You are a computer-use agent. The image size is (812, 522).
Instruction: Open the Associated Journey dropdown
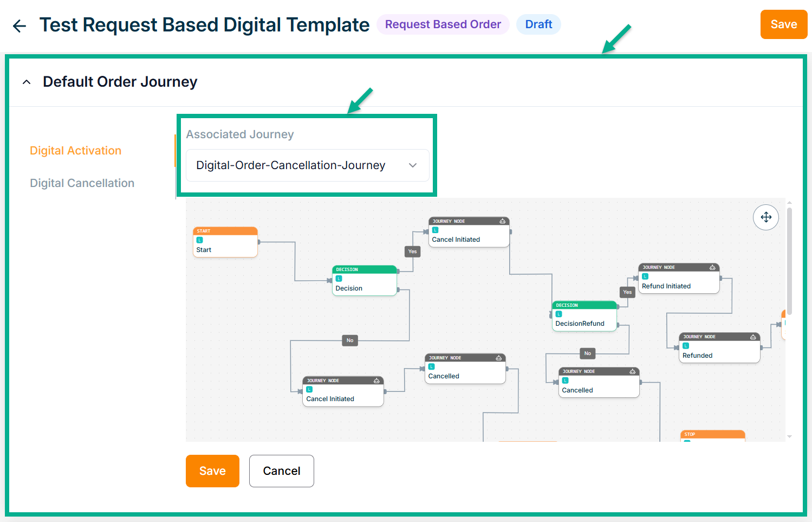(x=307, y=165)
